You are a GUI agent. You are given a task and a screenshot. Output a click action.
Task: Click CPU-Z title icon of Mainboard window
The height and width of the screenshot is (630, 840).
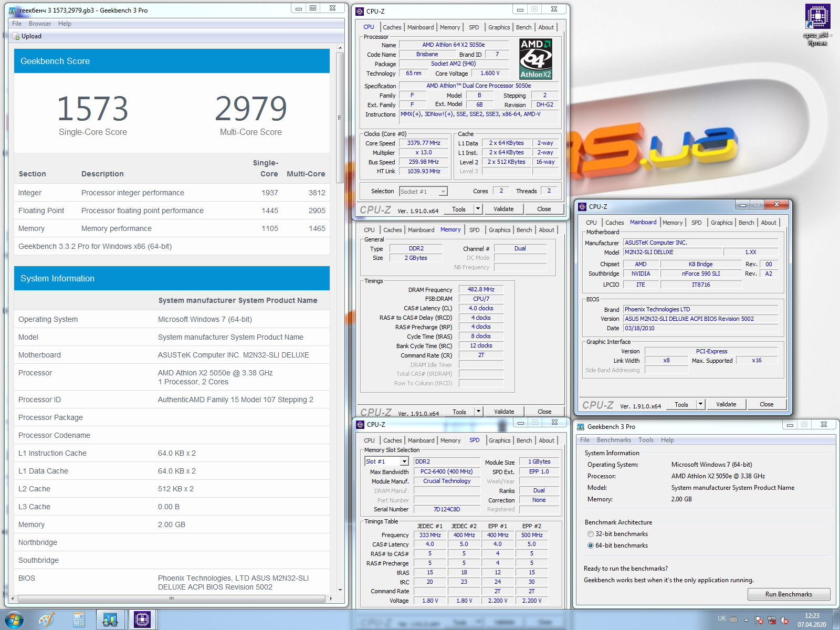click(x=582, y=206)
